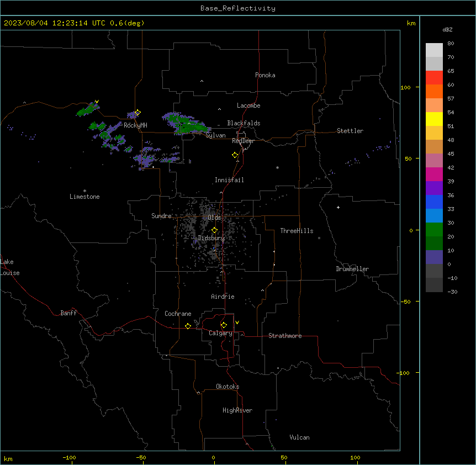The image size is (476, 465).
Task: Click the orange 60–57 dBZ legend band
Action: point(434,91)
